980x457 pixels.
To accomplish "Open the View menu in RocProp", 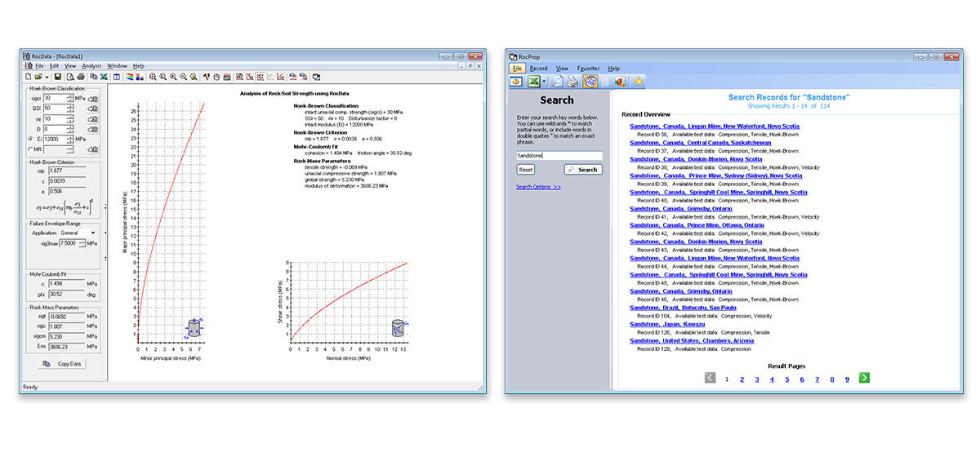I will (x=562, y=69).
